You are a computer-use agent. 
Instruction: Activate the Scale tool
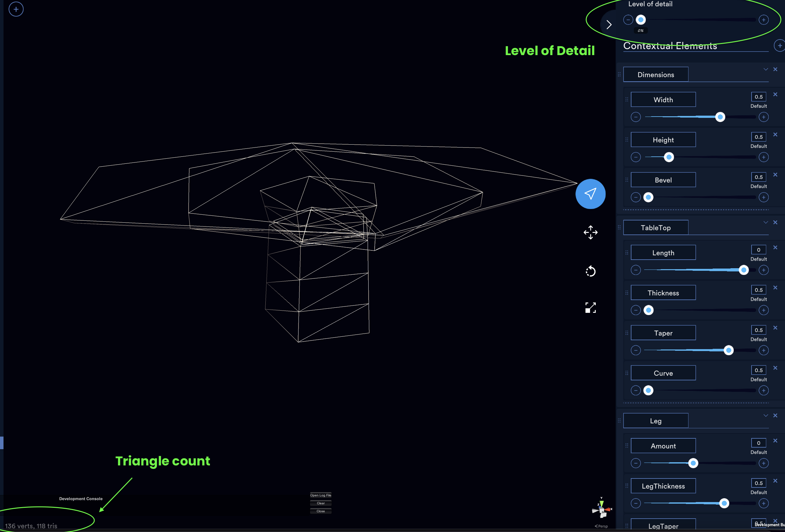590,307
